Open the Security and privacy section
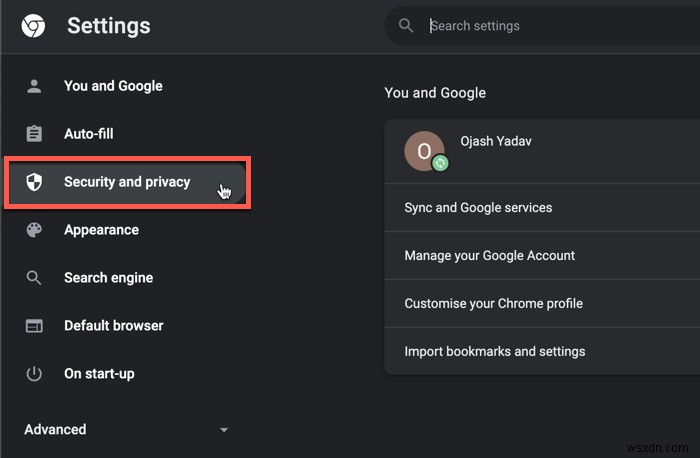 point(126,182)
